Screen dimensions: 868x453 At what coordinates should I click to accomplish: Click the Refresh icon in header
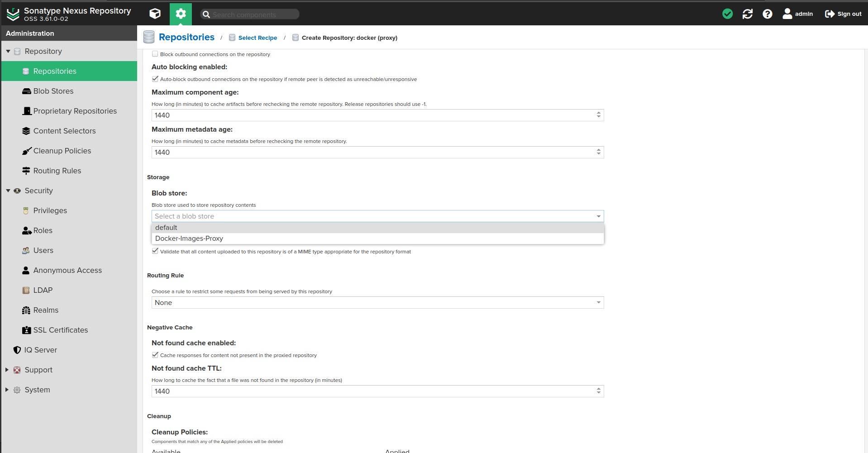click(x=747, y=14)
